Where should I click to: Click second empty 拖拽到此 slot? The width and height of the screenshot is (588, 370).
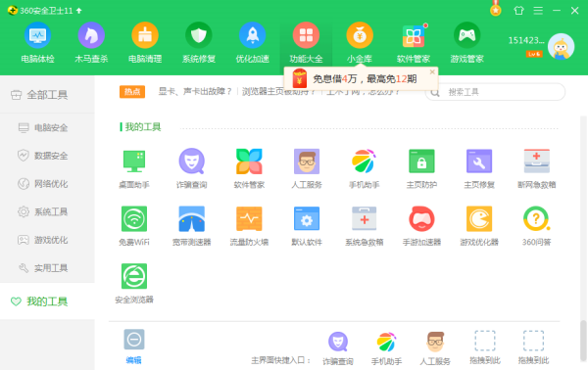[533, 347]
